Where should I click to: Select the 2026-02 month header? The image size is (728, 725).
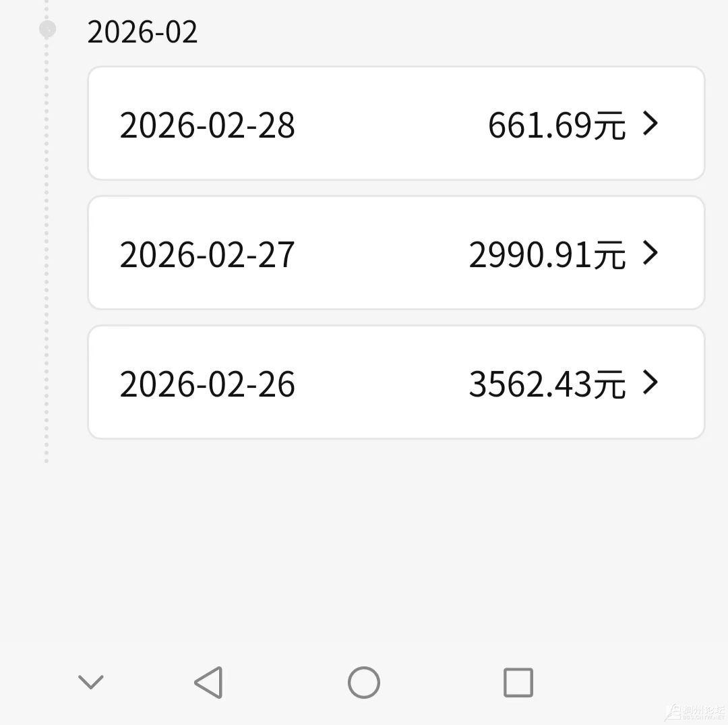143,32
